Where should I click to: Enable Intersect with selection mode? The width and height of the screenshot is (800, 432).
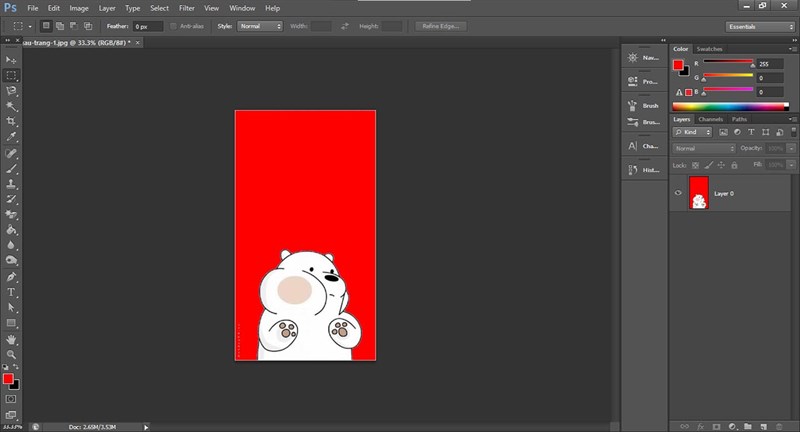[88, 26]
